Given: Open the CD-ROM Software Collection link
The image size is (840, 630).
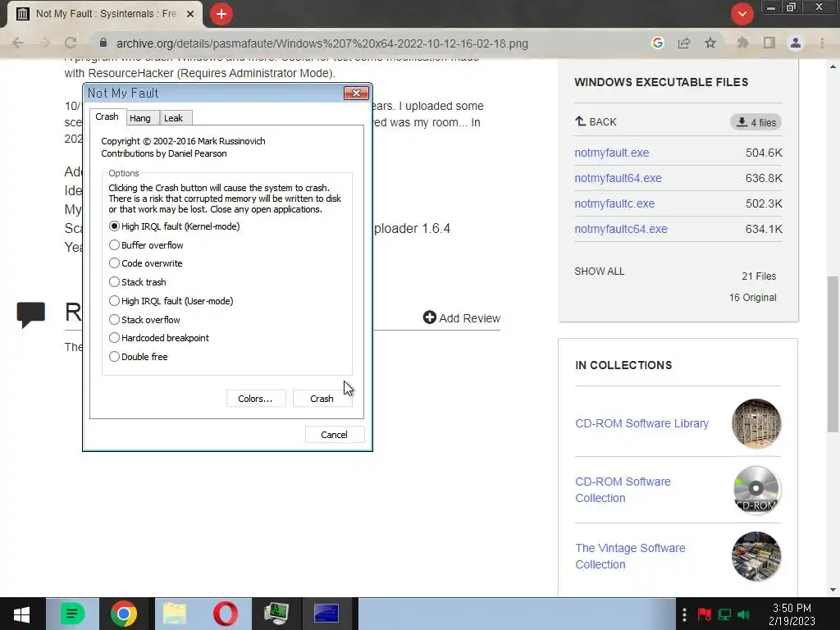Looking at the screenshot, I should (623, 490).
